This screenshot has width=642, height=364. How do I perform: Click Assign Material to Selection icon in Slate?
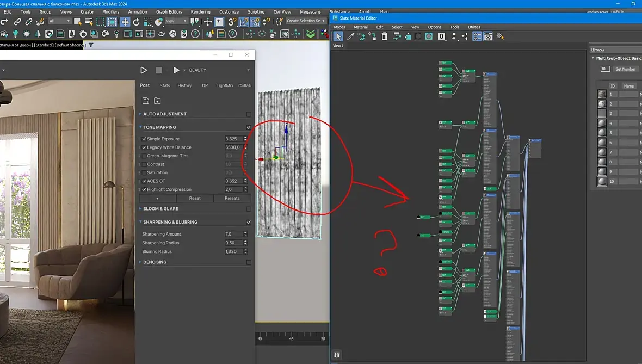pos(372,36)
